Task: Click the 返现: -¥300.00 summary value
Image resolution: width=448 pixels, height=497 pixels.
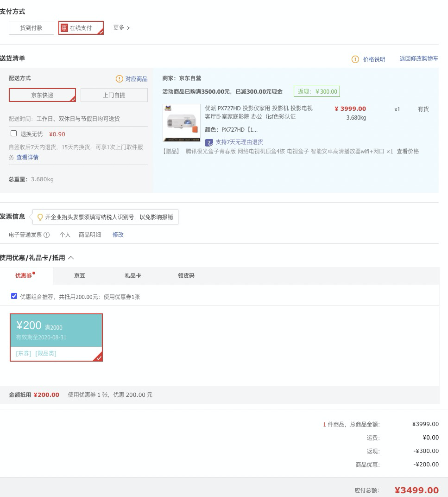Action: (426, 451)
